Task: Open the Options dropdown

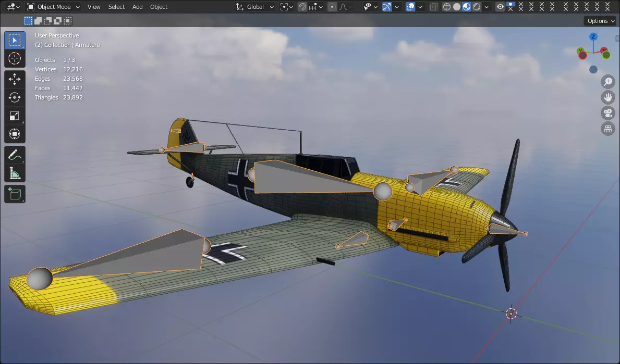Action: click(600, 21)
